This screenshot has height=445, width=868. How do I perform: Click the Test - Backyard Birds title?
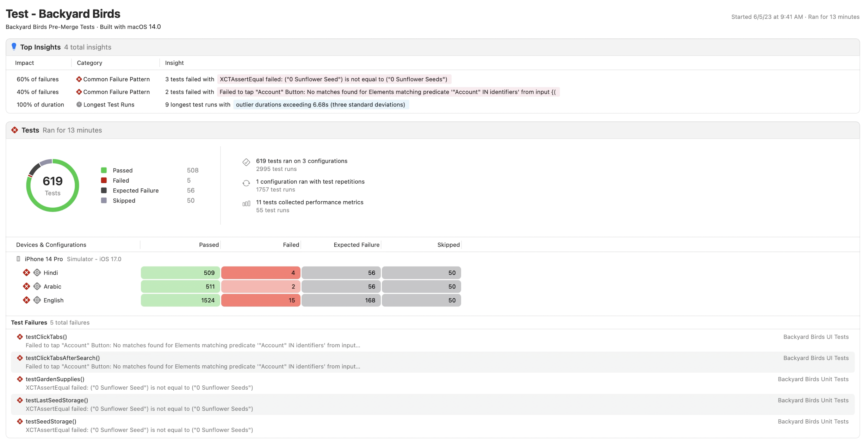tap(63, 14)
